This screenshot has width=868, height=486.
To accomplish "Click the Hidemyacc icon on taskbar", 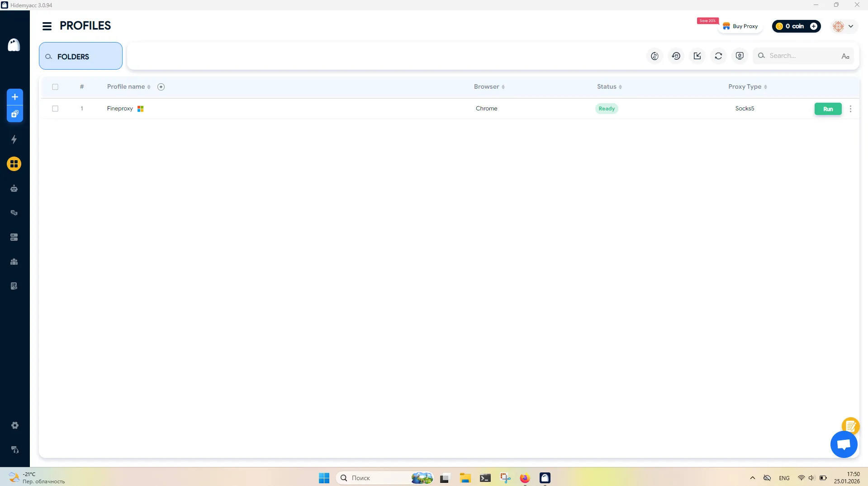I will (545, 478).
